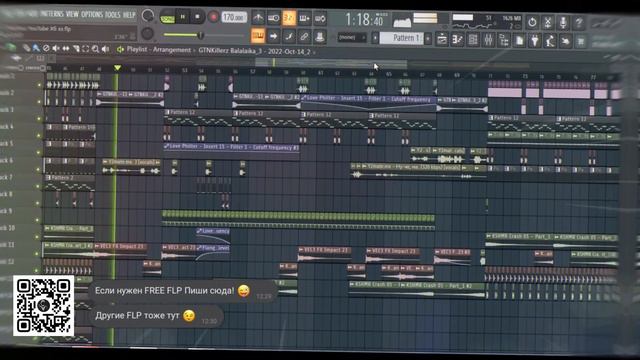Open the Pattern 10 clip menu

click(65, 127)
